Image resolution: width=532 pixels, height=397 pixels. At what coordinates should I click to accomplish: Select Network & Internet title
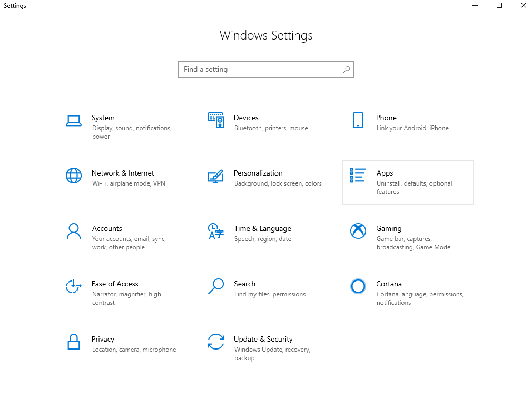[x=123, y=173]
